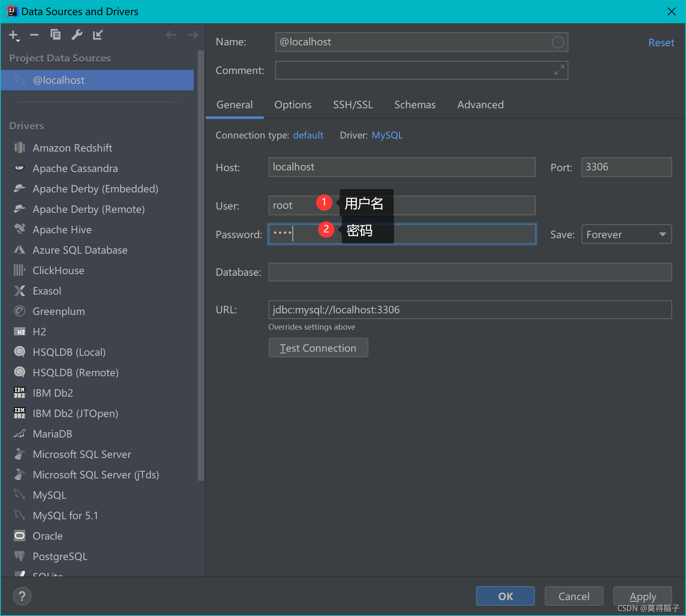Select the MariaDB driver

(x=97, y=434)
